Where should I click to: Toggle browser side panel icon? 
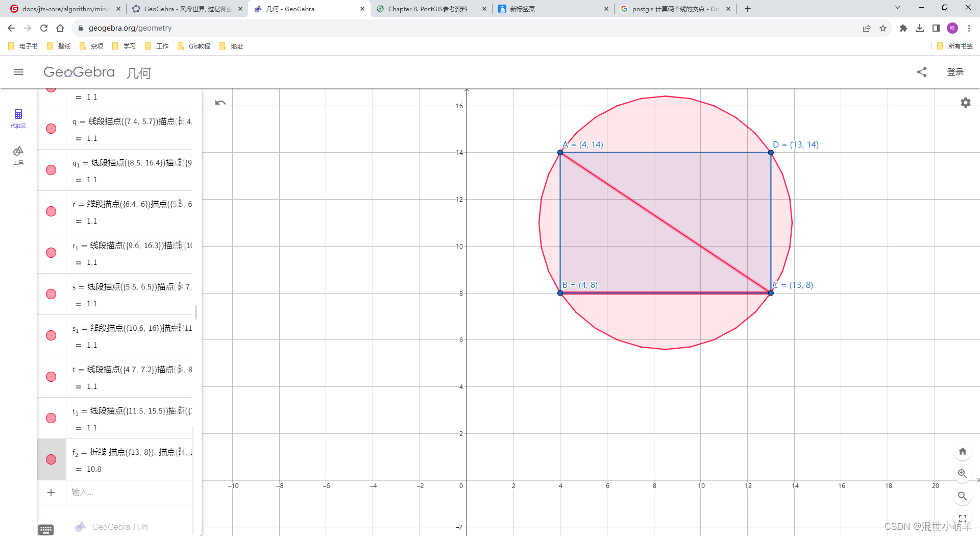click(x=936, y=28)
